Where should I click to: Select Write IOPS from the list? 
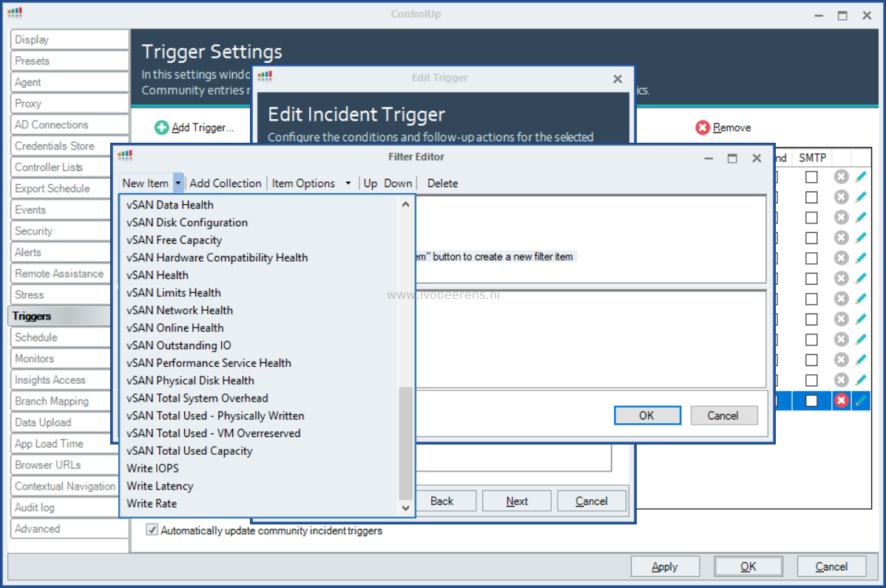pyautogui.click(x=152, y=468)
